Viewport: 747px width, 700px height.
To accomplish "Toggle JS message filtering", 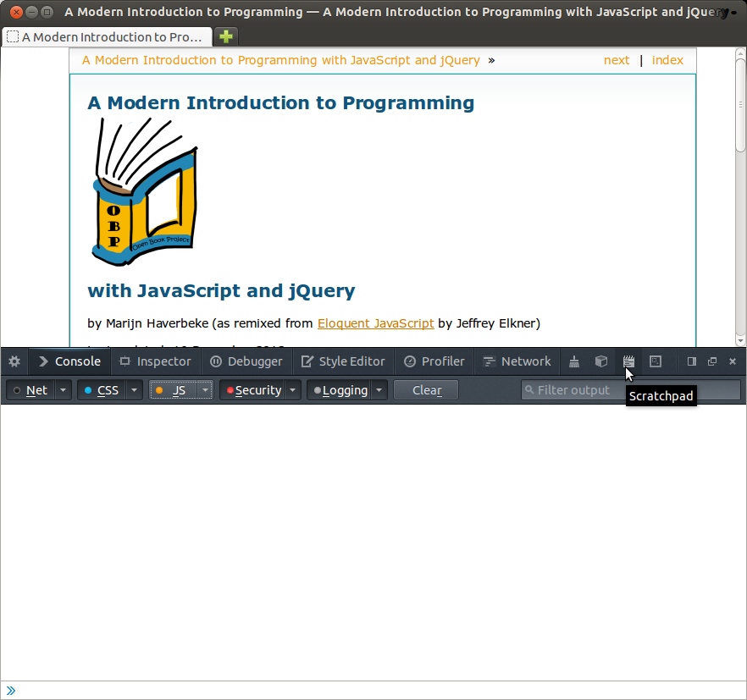I will [x=173, y=390].
